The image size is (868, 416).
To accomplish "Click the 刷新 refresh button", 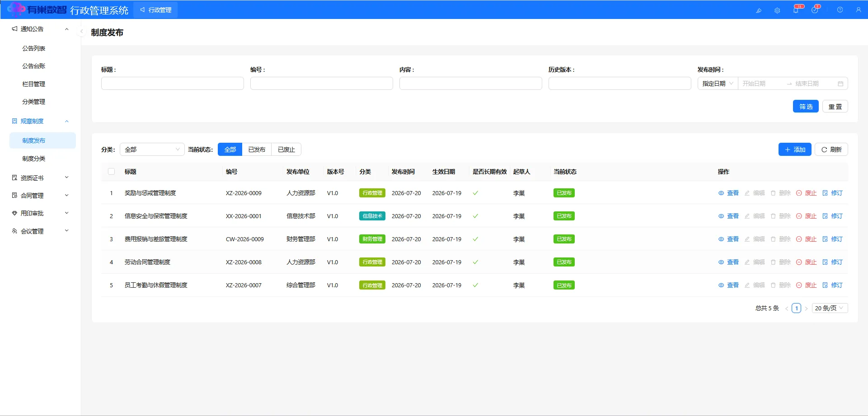I will coord(831,150).
